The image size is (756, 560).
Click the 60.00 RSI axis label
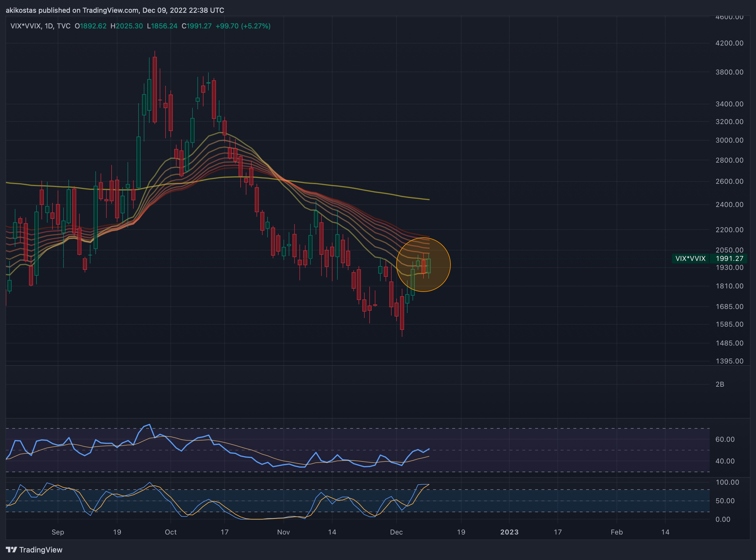pyautogui.click(x=725, y=439)
